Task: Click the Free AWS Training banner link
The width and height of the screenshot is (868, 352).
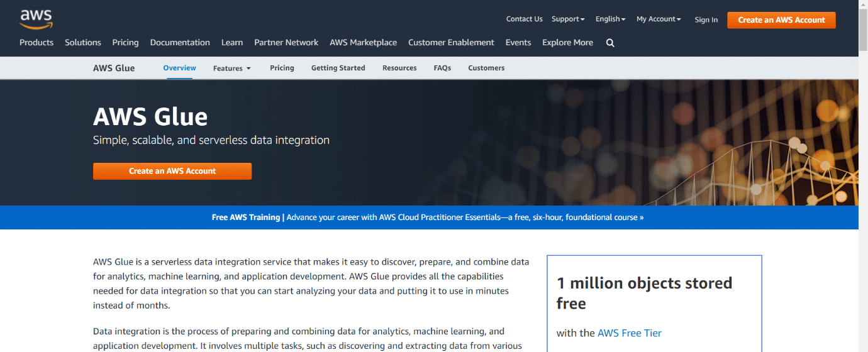Action: click(x=428, y=217)
